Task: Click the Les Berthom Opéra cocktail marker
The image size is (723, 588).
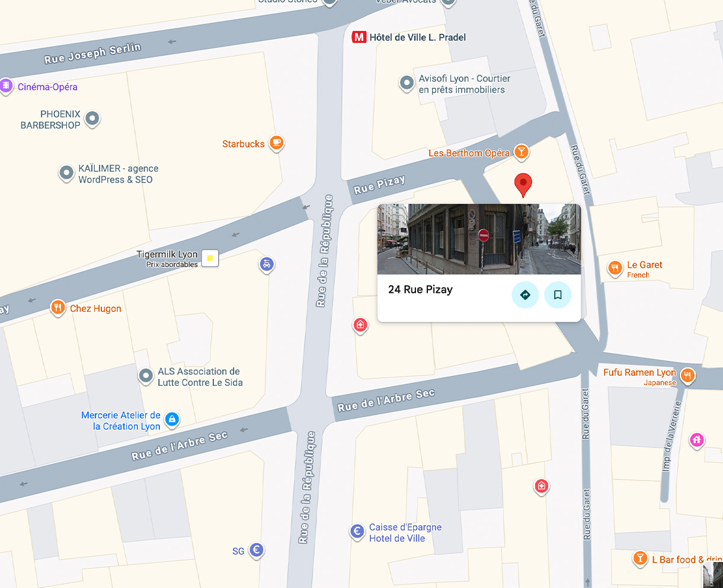Action: (x=521, y=152)
